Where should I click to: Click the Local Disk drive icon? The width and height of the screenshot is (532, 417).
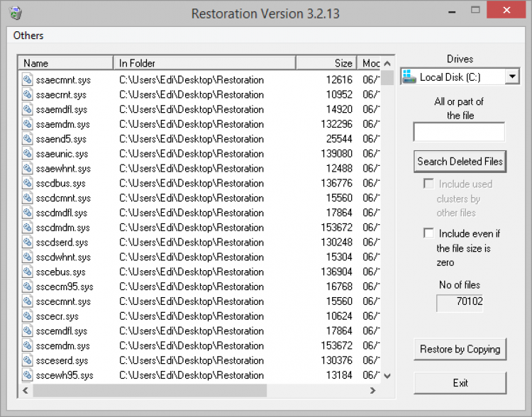409,77
